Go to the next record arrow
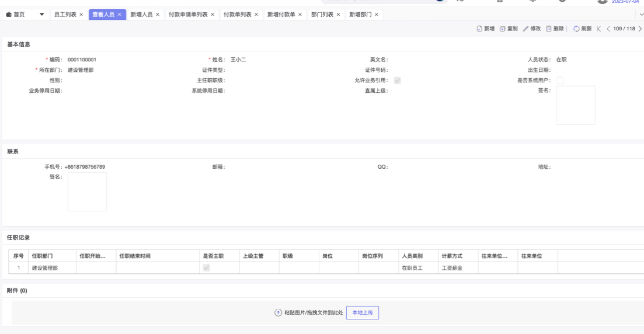This screenshot has height=334, width=644. 639,29
